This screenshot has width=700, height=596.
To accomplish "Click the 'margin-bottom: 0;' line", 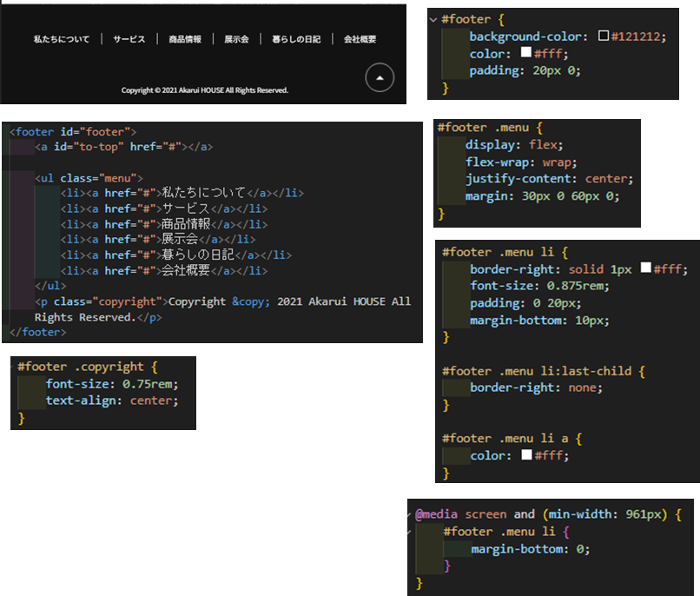I will 531,549.
